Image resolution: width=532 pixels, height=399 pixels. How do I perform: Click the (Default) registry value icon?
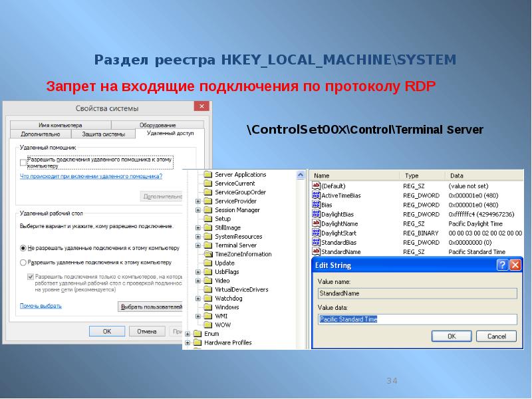pos(316,186)
